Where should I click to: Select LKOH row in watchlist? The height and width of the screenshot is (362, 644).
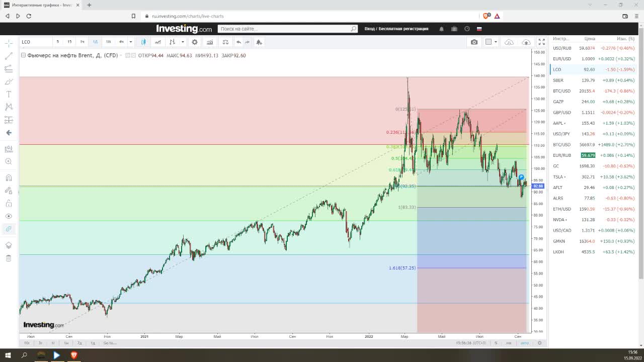(594, 251)
